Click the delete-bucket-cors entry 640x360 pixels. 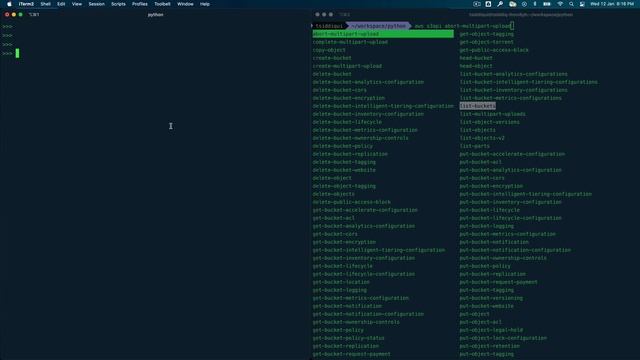pyautogui.click(x=340, y=90)
